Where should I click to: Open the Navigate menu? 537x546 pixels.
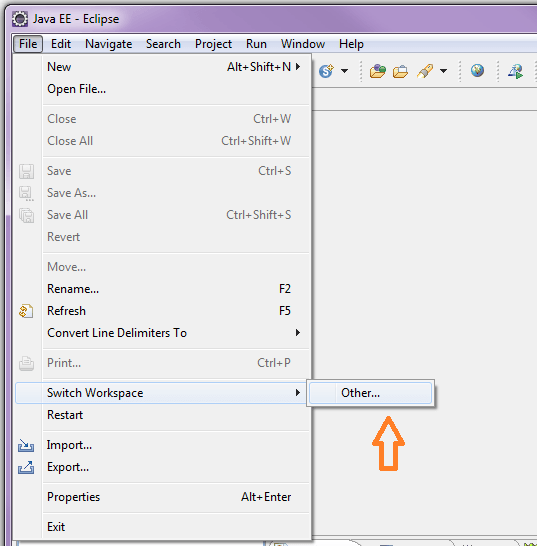coord(108,44)
